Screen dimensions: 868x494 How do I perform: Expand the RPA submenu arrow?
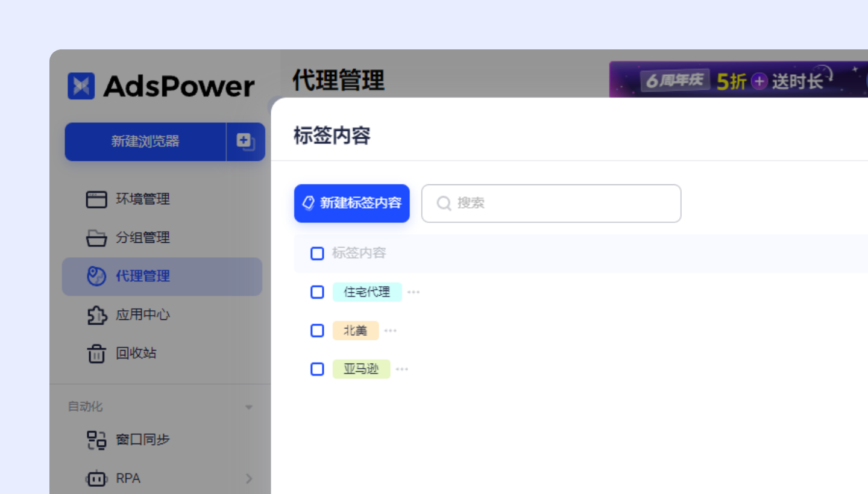coord(249,478)
